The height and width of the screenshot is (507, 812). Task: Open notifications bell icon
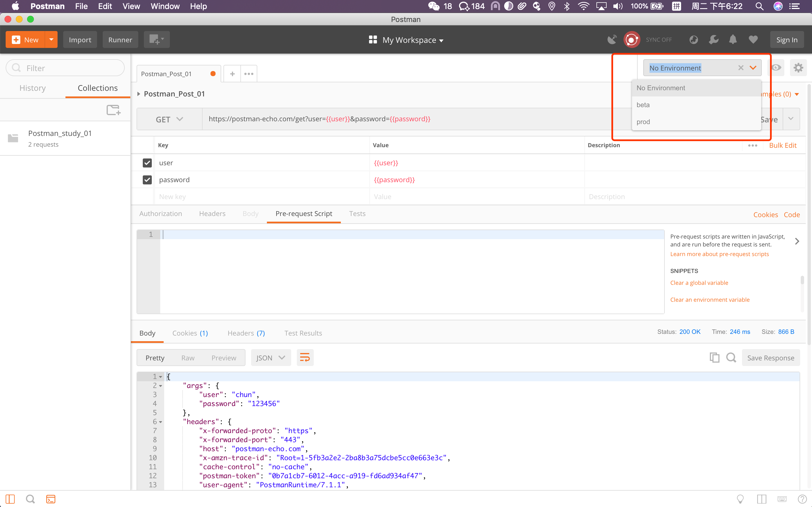(733, 39)
